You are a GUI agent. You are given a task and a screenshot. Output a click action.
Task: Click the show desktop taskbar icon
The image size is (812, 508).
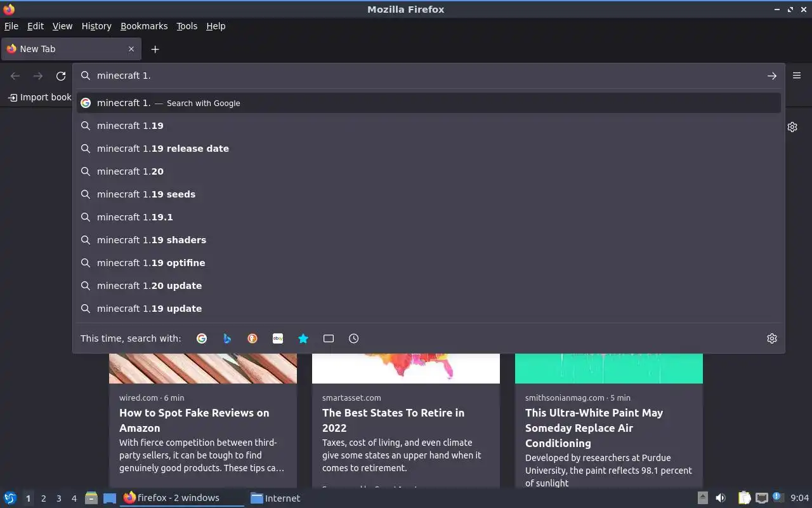110,498
